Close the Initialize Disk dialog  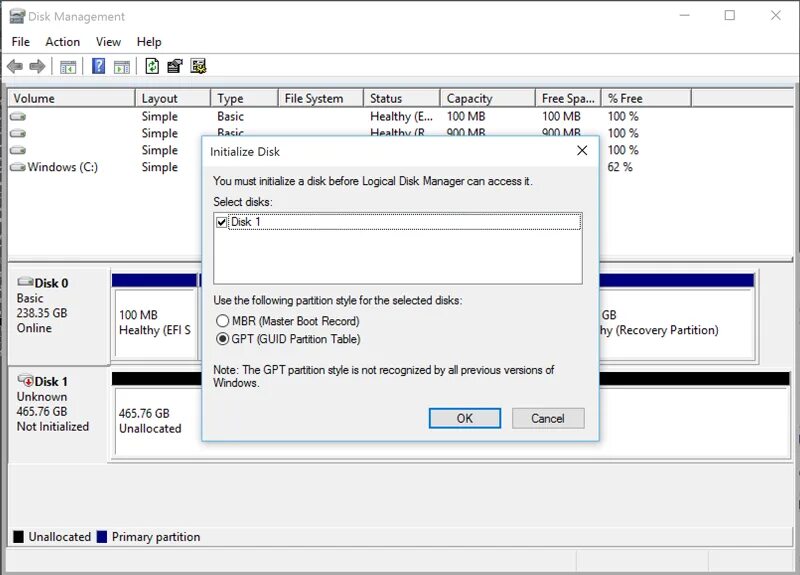(x=582, y=151)
